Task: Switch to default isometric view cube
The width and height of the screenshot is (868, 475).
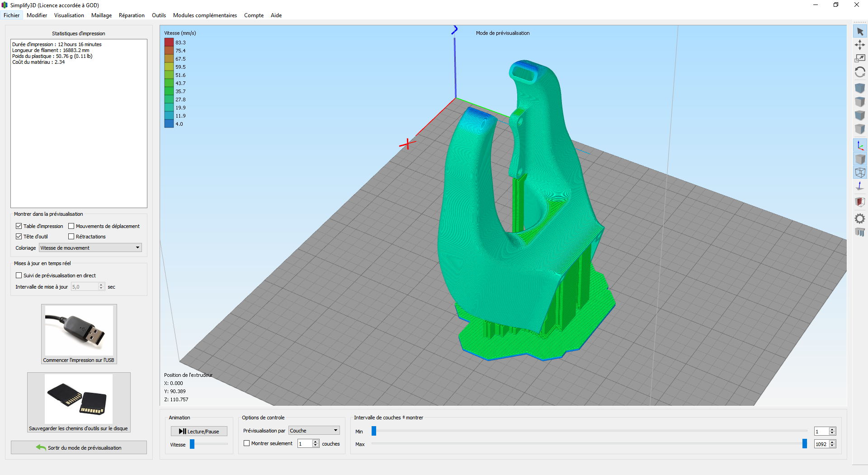Action: 860,88
